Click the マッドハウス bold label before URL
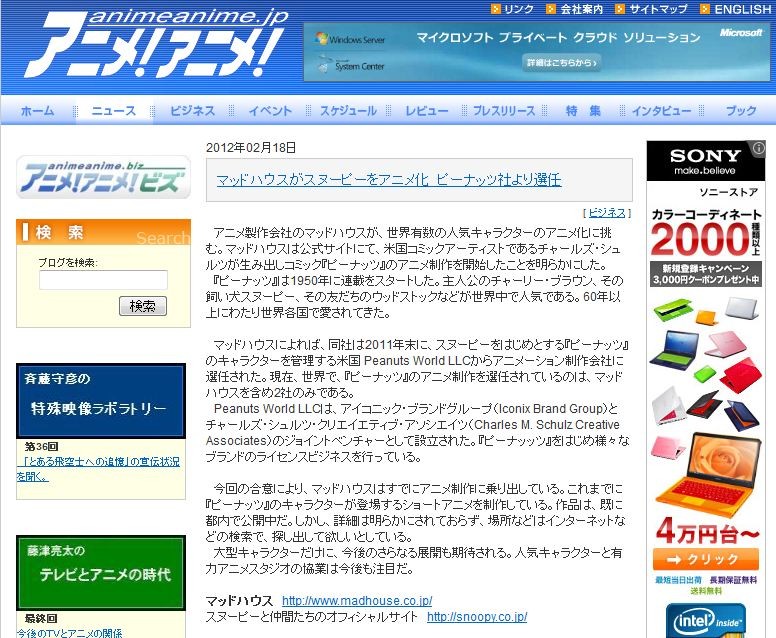Viewport: 776px width, 638px height. [x=239, y=601]
